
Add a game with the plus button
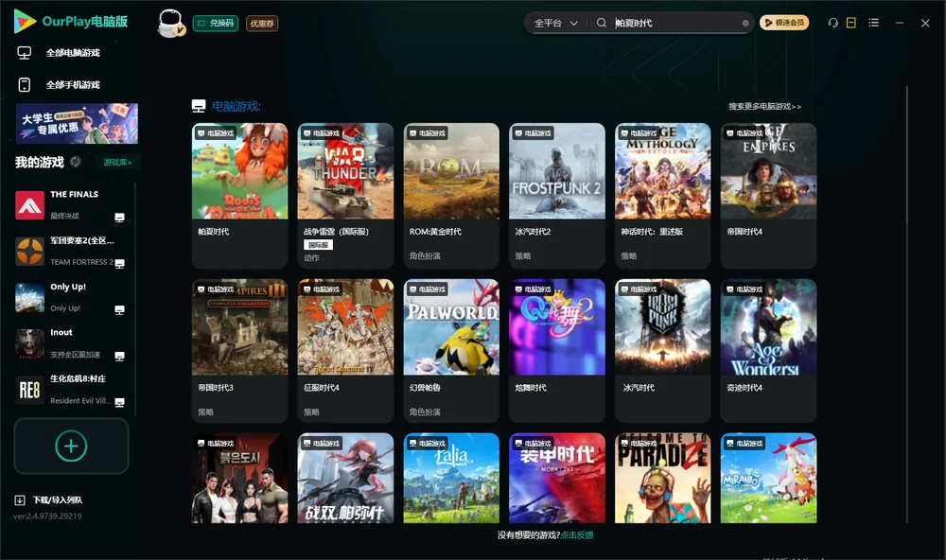[71, 446]
